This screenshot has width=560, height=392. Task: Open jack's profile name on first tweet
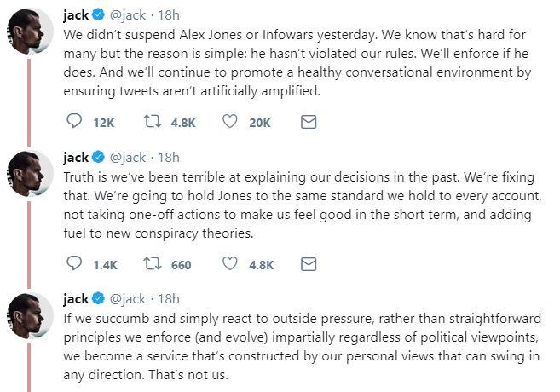point(76,15)
